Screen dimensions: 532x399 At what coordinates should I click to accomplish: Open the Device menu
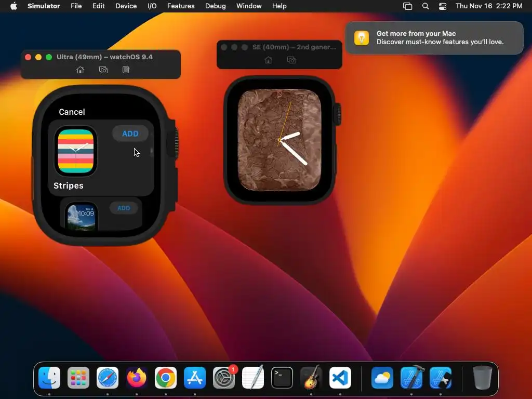pyautogui.click(x=126, y=6)
